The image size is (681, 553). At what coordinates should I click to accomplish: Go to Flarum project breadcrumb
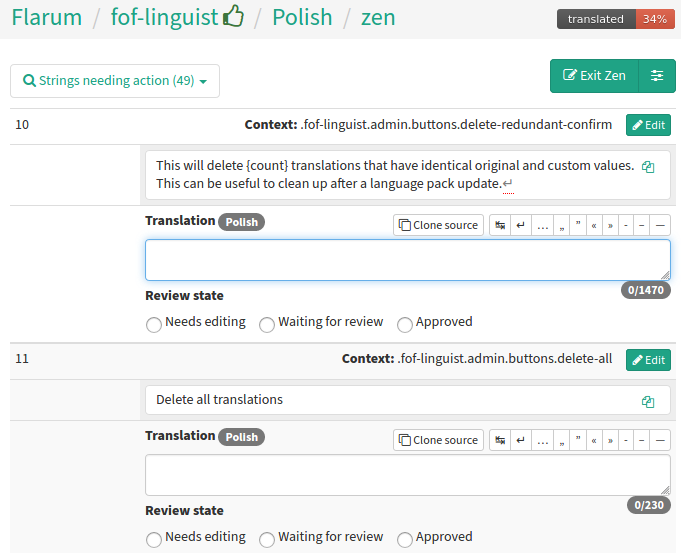point(46,17)
